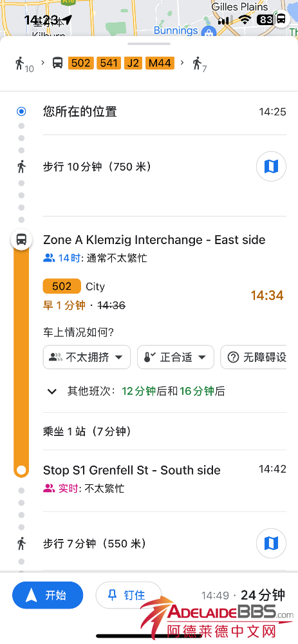Pin the route with 钉住 button
The image size is (298, 644).
click(x=129, y=595)
